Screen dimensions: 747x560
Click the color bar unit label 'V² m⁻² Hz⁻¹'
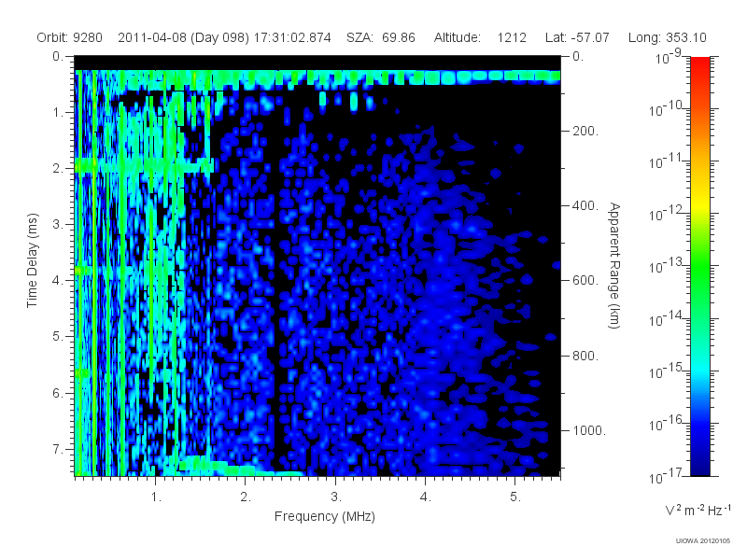[x=698, y=510]
